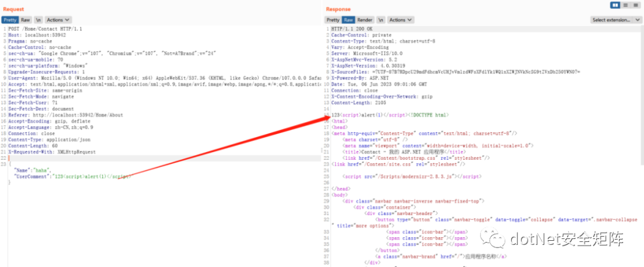The height and width of the screenshot is (267, 644).
Task: Click the navbar-brand anchor line in response
Action: [x=440, y=256]
